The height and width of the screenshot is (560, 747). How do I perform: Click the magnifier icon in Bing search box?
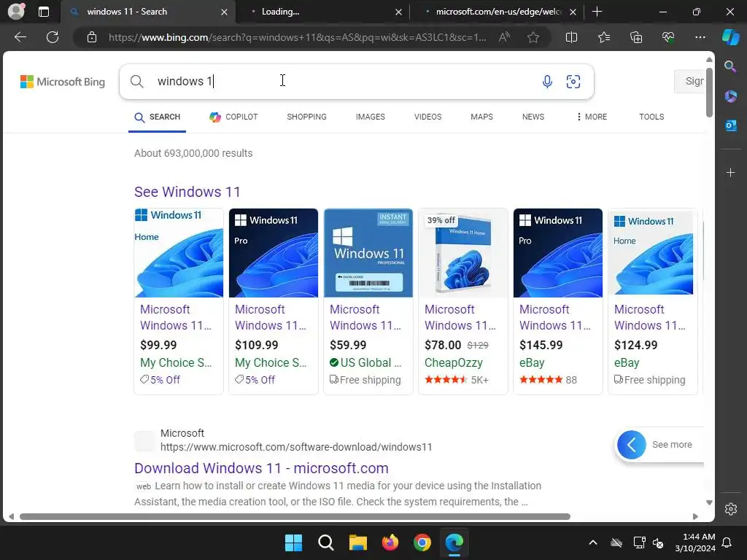pyautogui.click(x=136, y=82)
